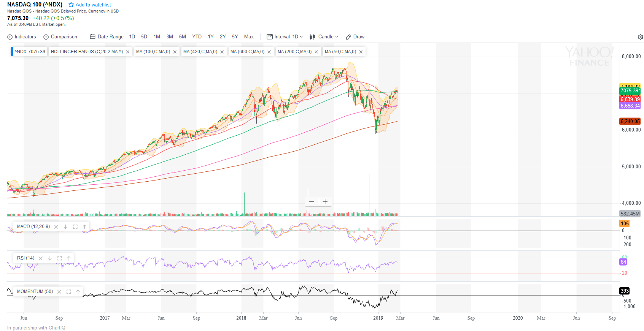Open the Indicators menu
This screenshot has height=331, width=644.
tap(22, 37)
